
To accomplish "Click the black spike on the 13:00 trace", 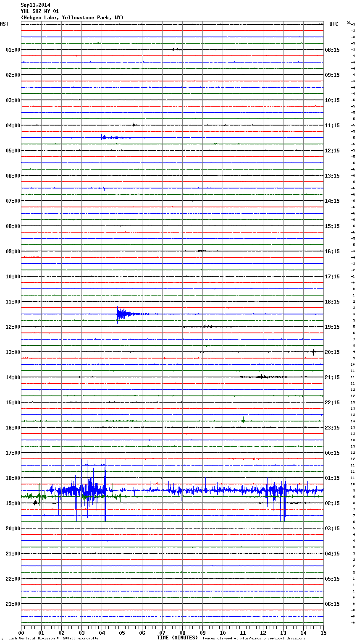I will [x=314, y=352].
